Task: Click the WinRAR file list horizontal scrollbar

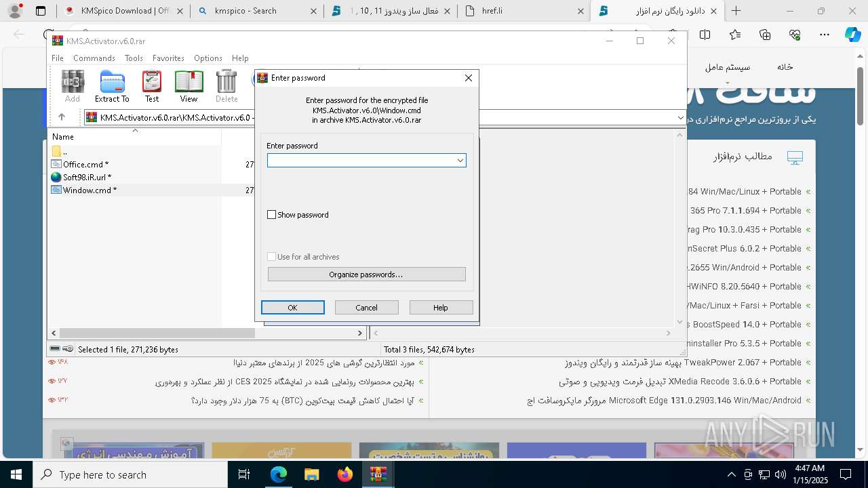Action: pyautogui.click(x=157, y=333)
